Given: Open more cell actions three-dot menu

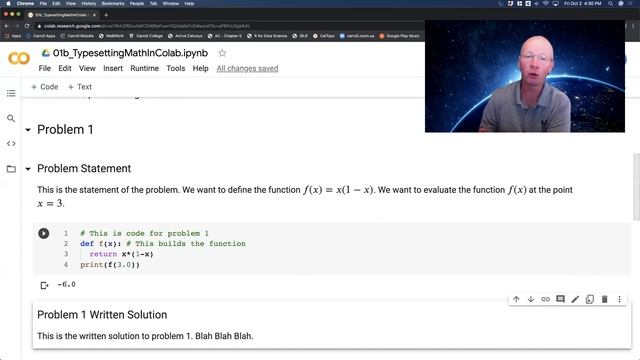Looking at the screenshot, I should pos(619,299).
